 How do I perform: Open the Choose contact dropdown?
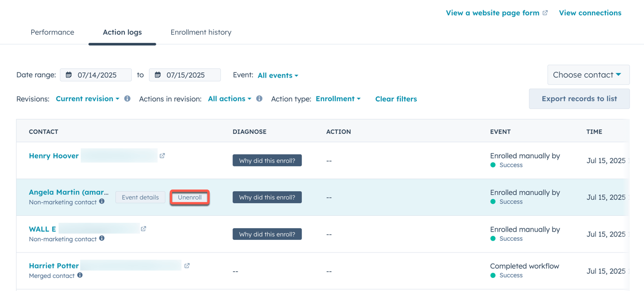[x=588, y=74]
